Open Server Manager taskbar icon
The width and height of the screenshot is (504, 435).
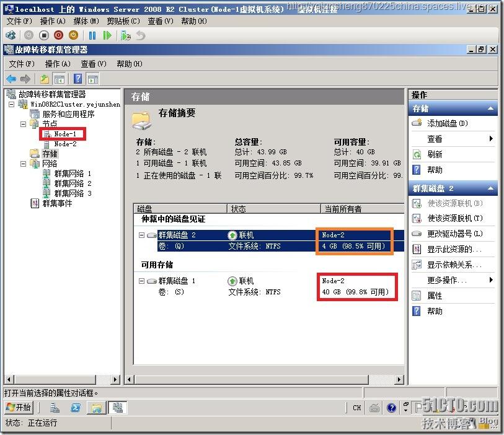pos(55,408)
